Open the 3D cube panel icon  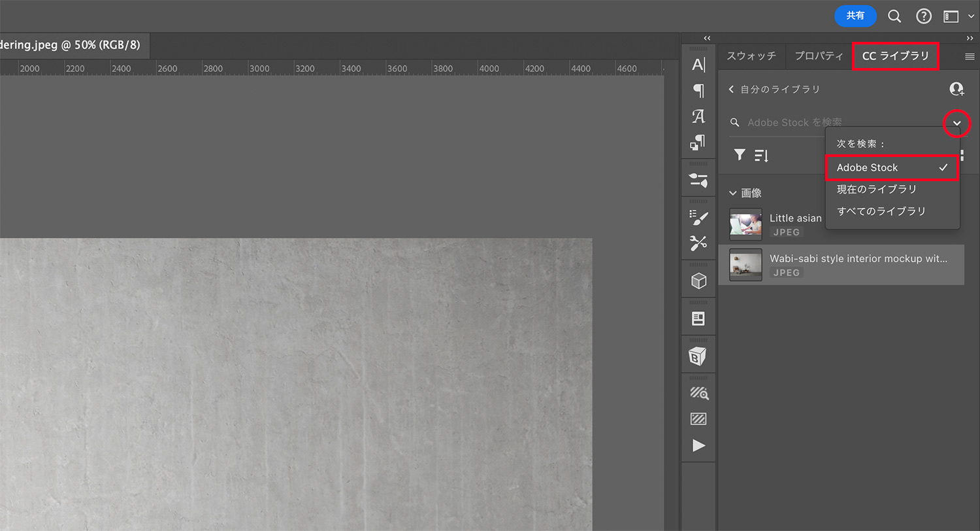698,281
